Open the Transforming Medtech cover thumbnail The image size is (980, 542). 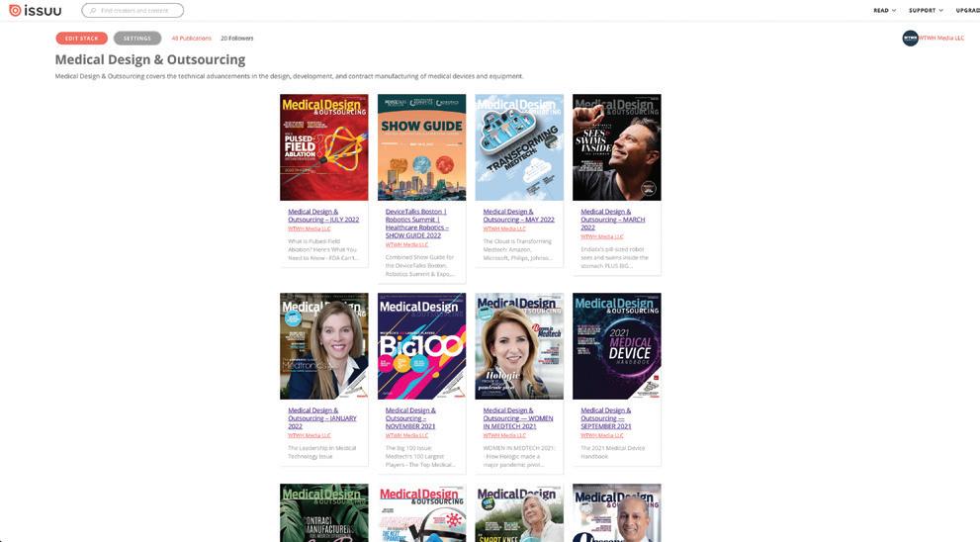click(x=519, y=147)
